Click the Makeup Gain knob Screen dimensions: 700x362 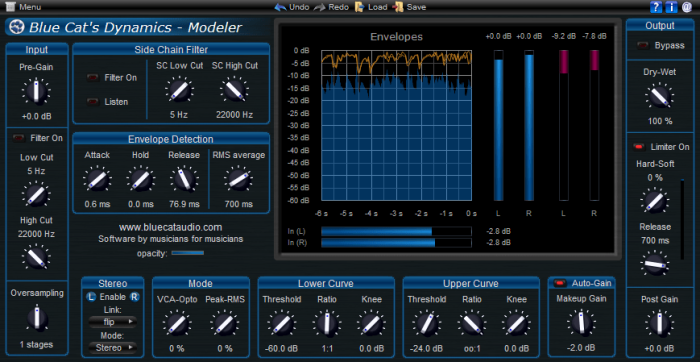pyautogui.click(x=581, y=324)
